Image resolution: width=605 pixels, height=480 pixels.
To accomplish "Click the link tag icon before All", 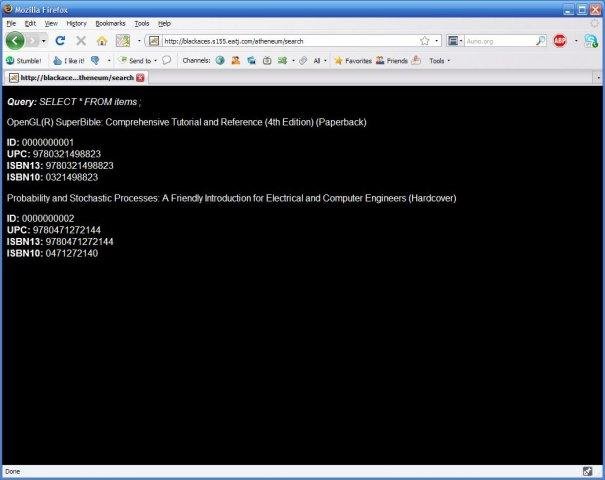I will point(303,60).
